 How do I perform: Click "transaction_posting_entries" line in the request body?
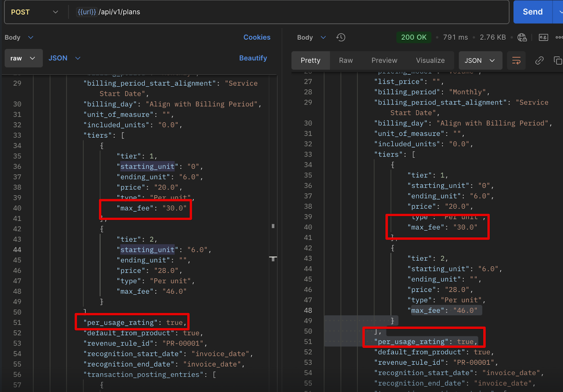coord(150,375)
